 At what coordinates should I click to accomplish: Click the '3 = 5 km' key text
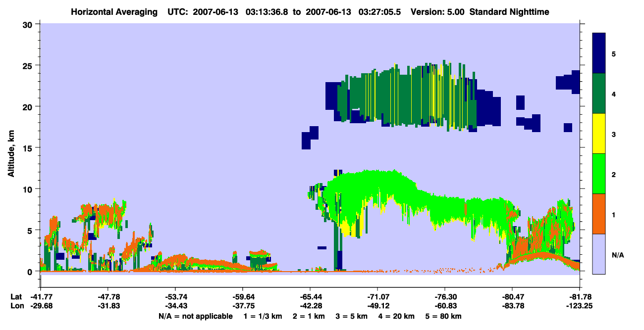tap(351, 316)
